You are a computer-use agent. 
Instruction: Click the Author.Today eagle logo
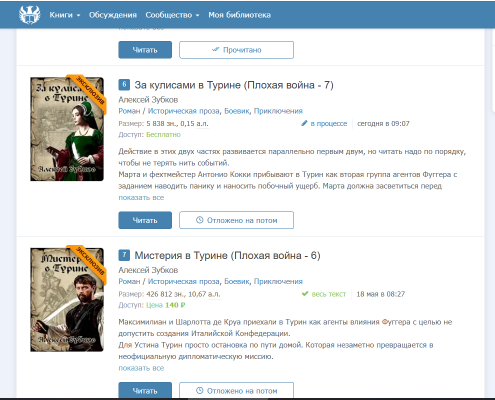[30, 15]
